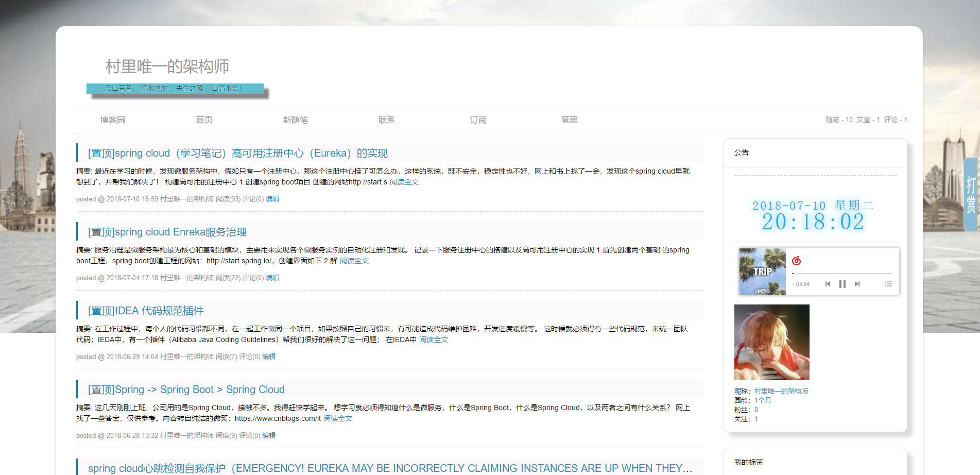980x475 pixels.
Task: Go to 首页 in navigation bar
Action: 204,120
